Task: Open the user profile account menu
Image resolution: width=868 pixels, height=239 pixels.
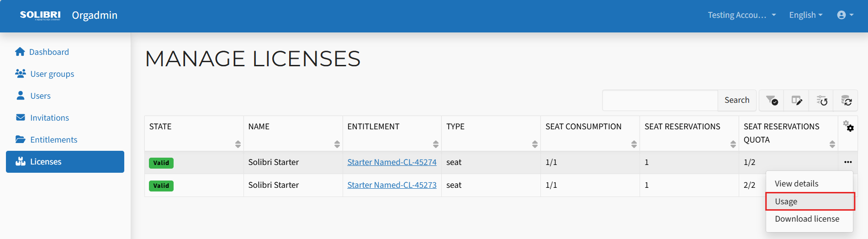Action: [845, 15]
